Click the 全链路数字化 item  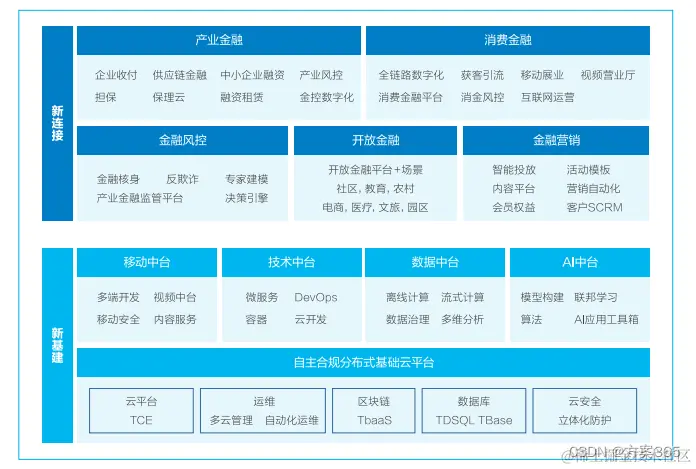pos(411,75)
